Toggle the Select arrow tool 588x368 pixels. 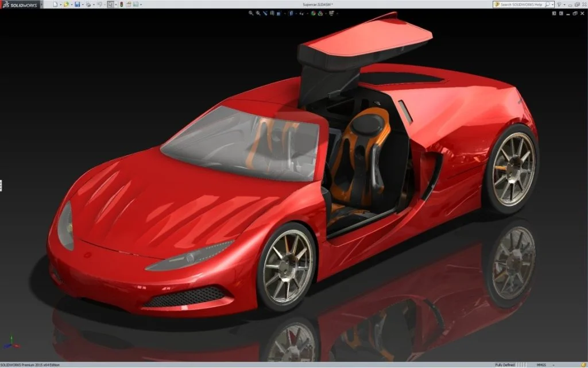click(110, 4)
